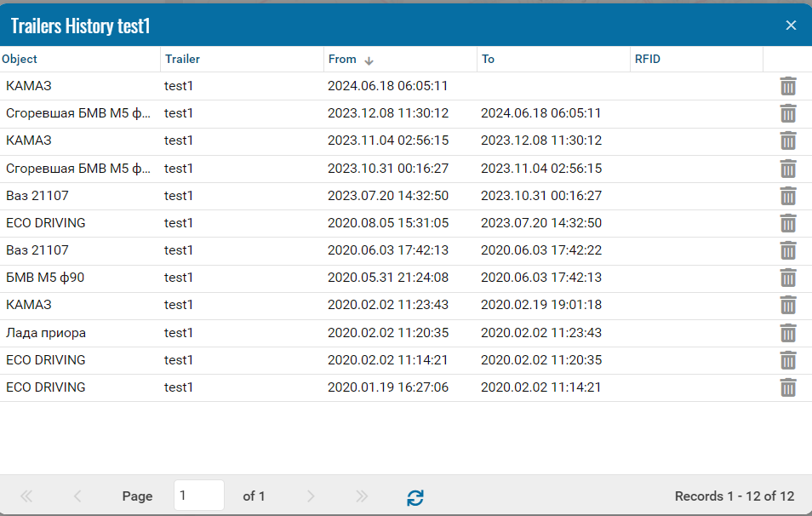This screenshot has width=812, height=516.
Task: Sort by the To column header
Action: click(x=489, y=60)
